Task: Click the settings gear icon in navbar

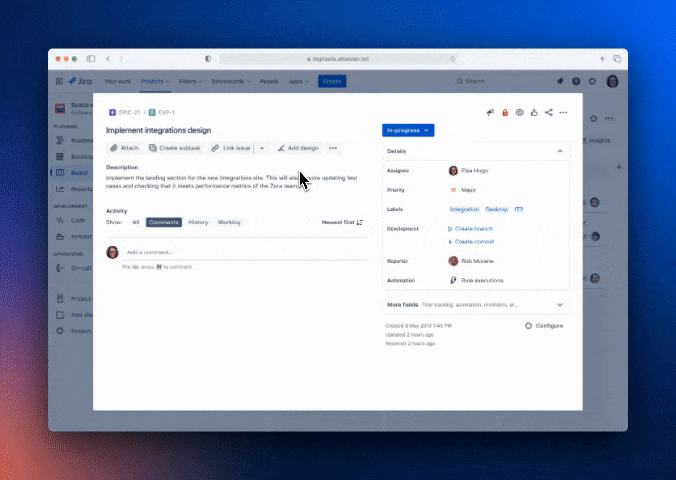Action: 592,81
